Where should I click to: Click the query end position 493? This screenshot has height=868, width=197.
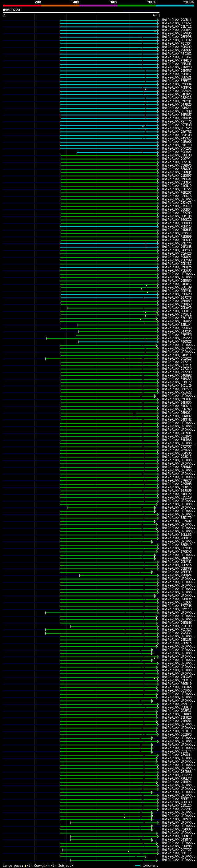155,15
